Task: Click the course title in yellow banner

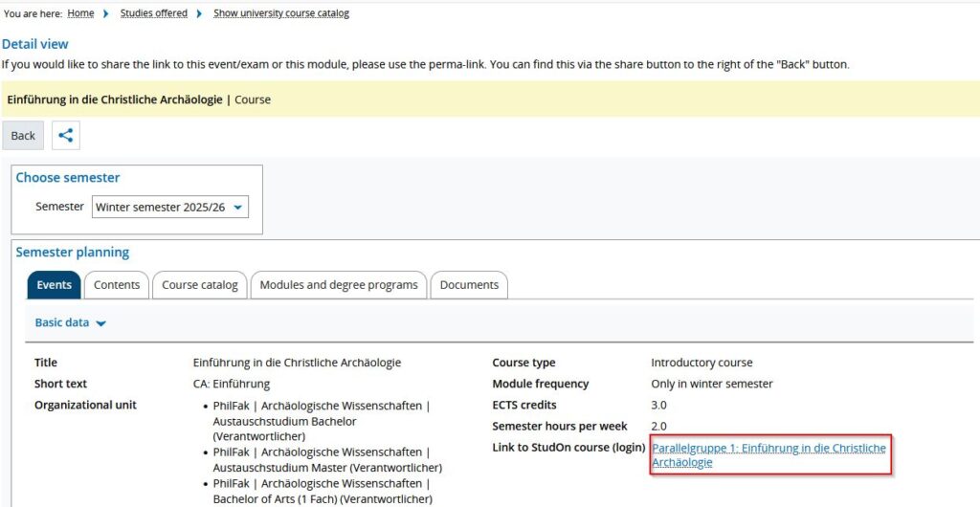Action: (x=115, y=99)
